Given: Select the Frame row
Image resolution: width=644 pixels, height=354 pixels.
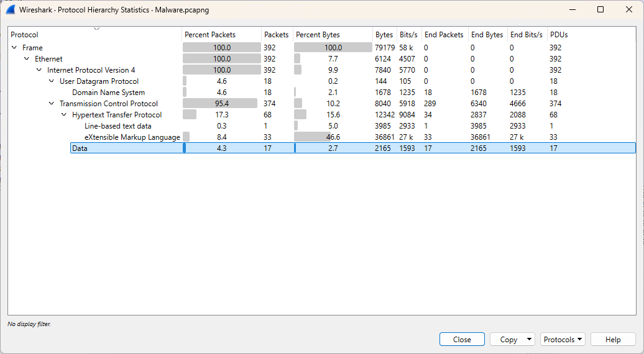Looking at the screenshot, I should click(322, 48).
